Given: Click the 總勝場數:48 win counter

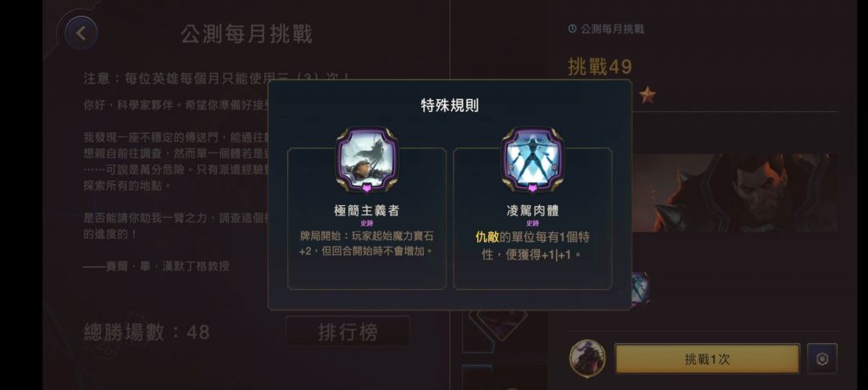Looking at the screenshot, I should (147, 332).
